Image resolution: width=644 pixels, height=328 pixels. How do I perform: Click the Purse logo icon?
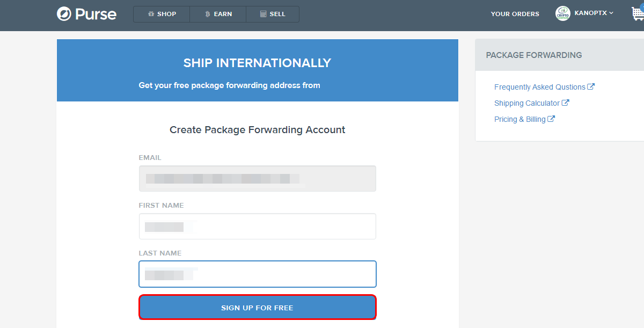coord(64,14)
